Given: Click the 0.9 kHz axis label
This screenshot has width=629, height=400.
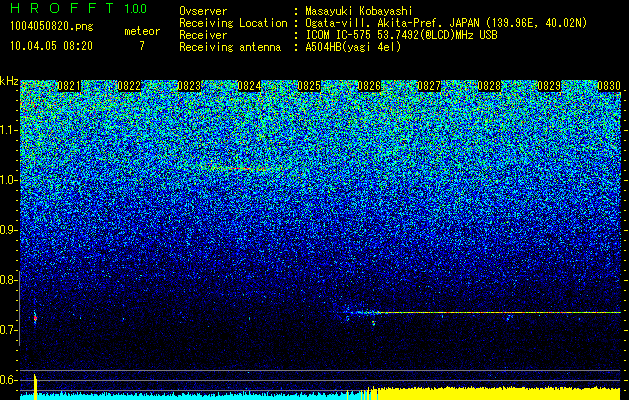Looking at the screenshot, I should 8,230.
